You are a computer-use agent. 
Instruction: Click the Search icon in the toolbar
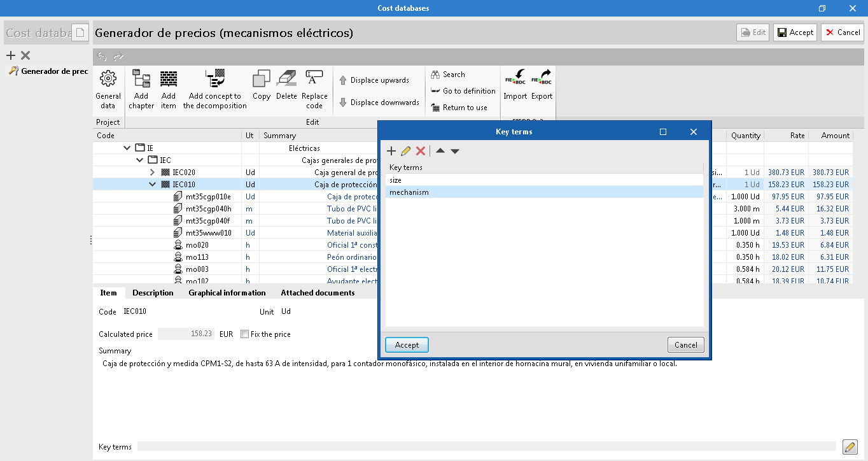[x=437, y=74]
